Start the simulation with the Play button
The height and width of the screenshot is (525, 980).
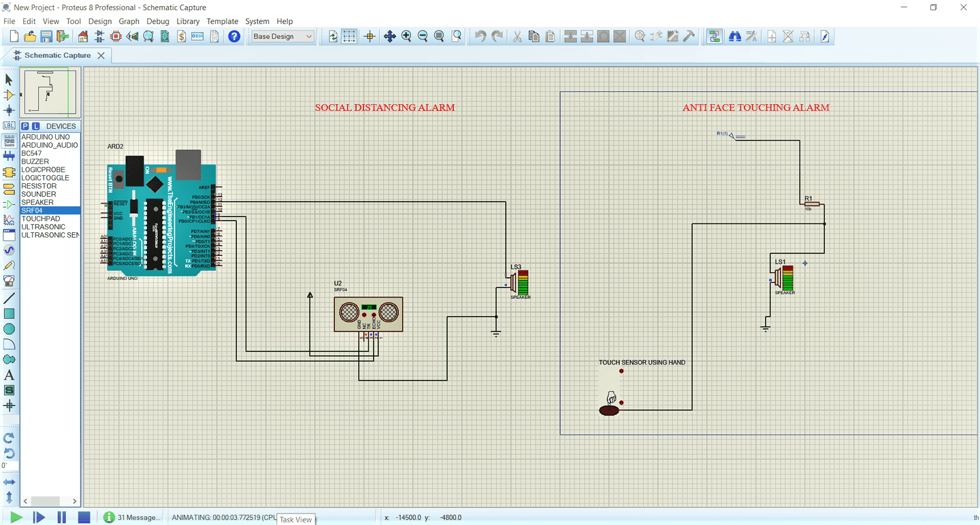[x=15, y=518]
